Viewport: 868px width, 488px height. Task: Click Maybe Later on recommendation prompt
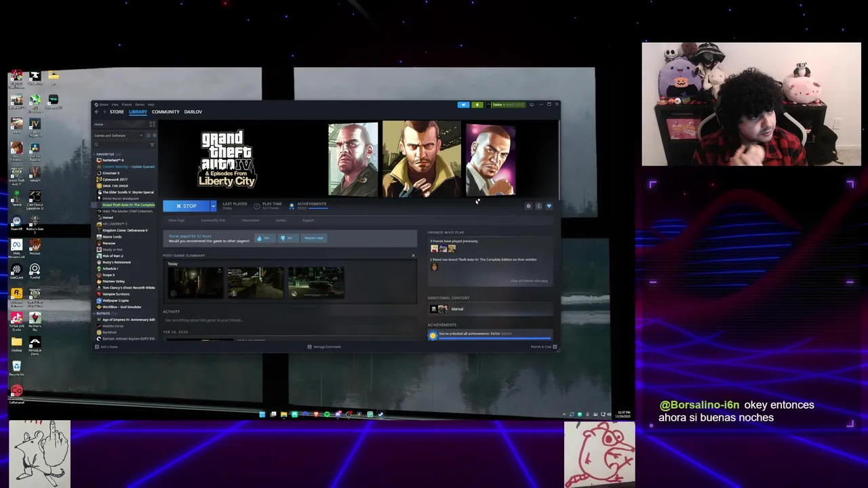pyautogui.click(x=314, y=238)
